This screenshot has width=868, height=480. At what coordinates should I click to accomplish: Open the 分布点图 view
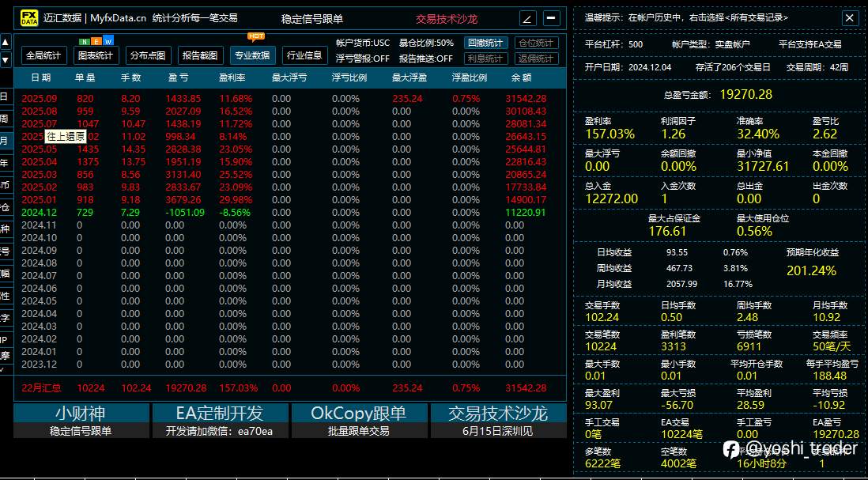(x=149, y=55)
